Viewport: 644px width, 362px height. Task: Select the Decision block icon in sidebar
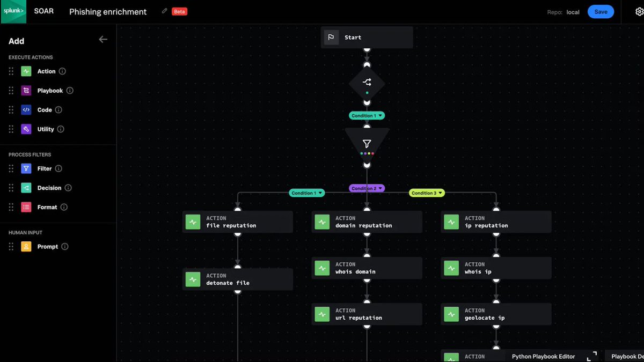pyautogui.click(x=26, y=188)
